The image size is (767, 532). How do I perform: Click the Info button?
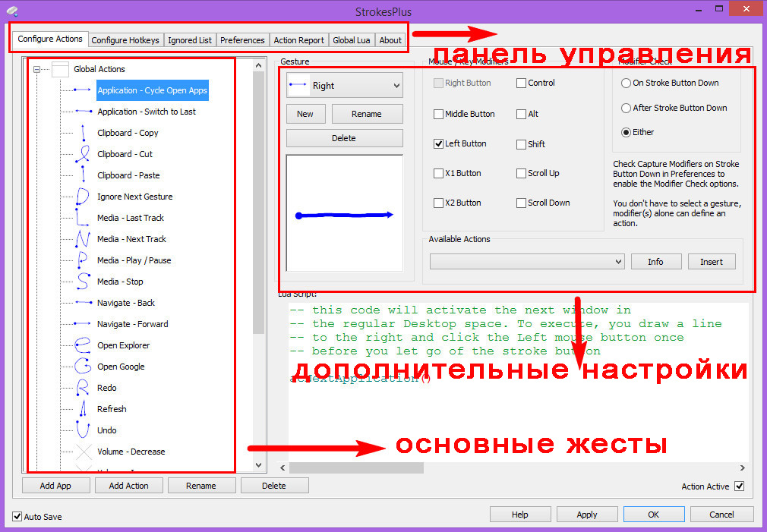pos(656,262)
